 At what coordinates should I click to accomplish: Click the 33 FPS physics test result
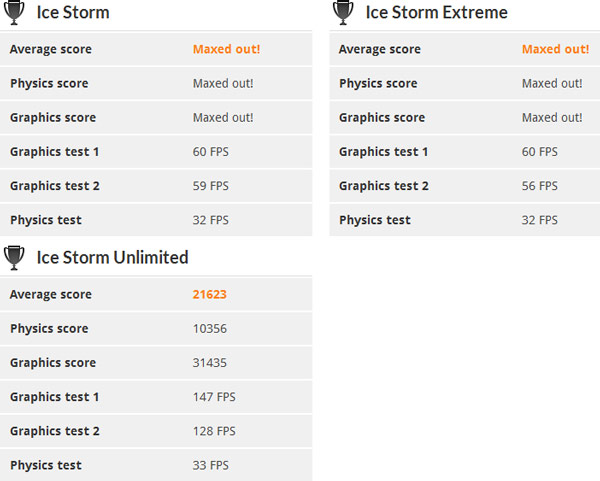211,465
